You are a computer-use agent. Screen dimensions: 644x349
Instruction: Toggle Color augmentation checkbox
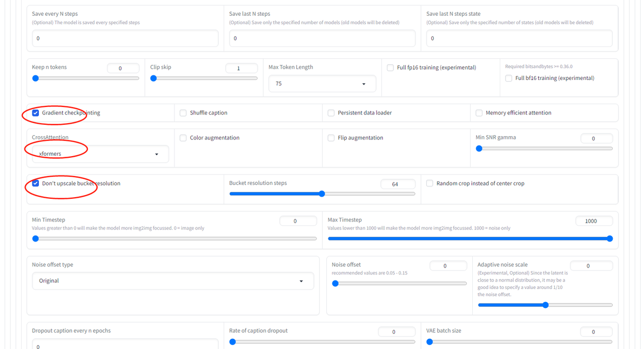click(x=183, y=138)
